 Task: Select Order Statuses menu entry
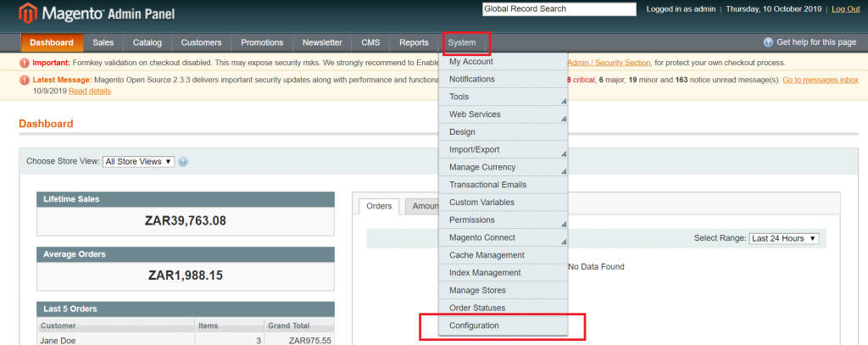pyautogui.click(x=504, y=308)
